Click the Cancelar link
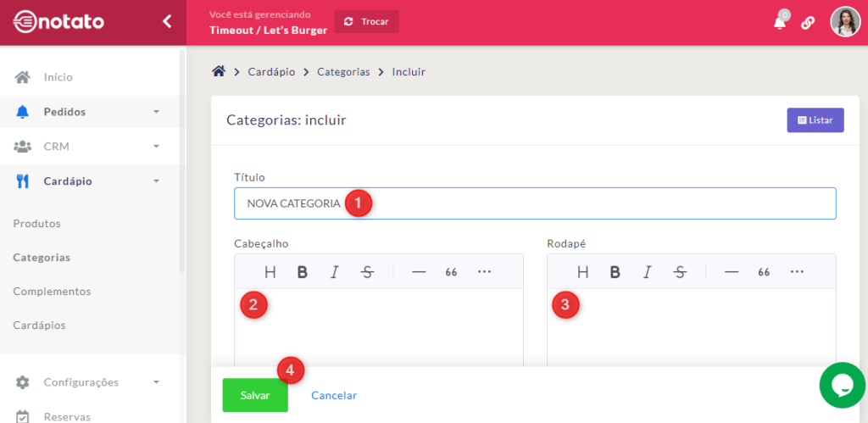Screen dimensions: 868x423 pyautogui.click(x=334, y=396)
